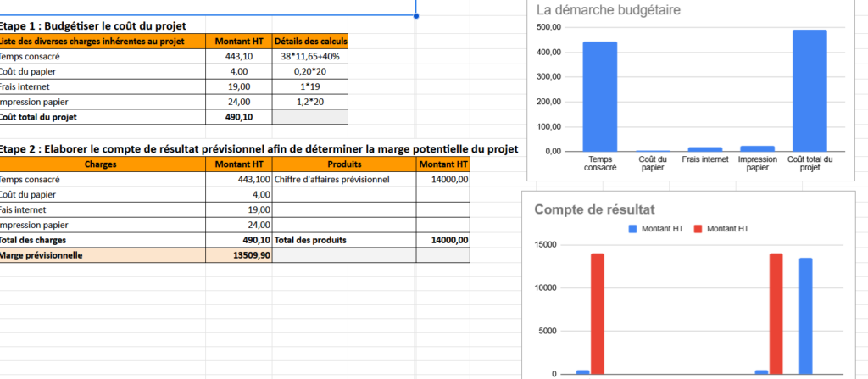The image size is (868, 379).
Task: Click the blue selection fill handle
Action: coord(416,15)
